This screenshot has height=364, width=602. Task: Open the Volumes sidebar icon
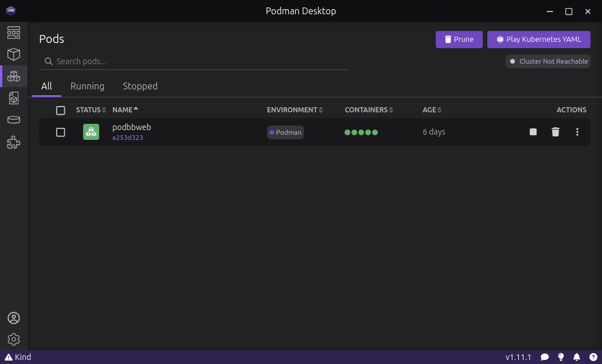(x=14, y=120)
